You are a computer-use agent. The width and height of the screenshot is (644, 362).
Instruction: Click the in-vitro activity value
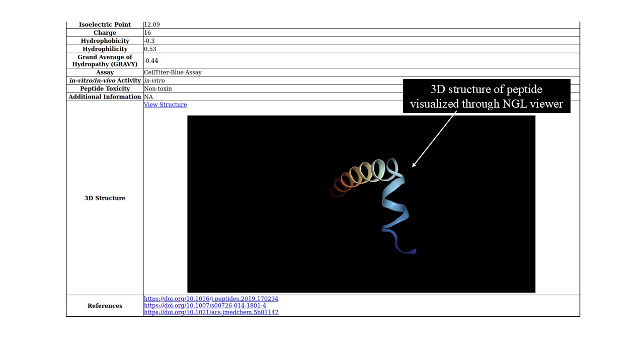[154, 80]
